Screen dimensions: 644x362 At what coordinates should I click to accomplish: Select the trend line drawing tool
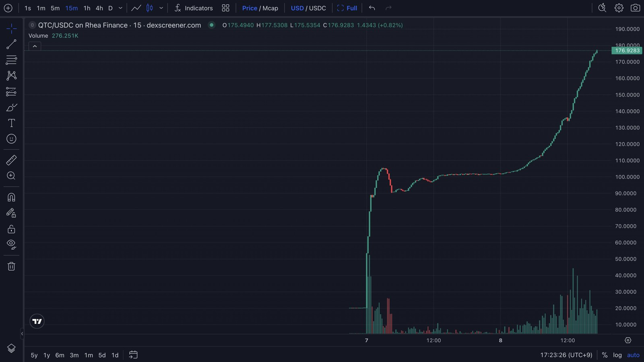click(x=11, y=44)
